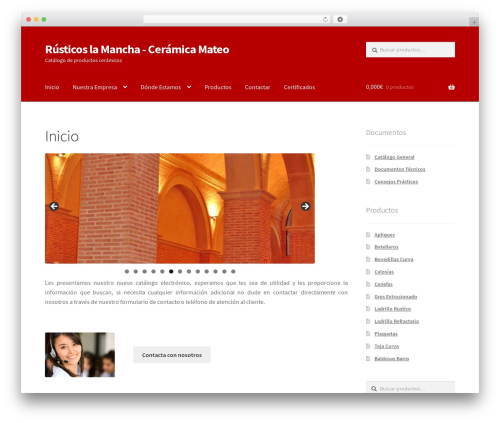Open the Ladrillo Rustico product category
The image size is (500, 423).
click(393, 309)
